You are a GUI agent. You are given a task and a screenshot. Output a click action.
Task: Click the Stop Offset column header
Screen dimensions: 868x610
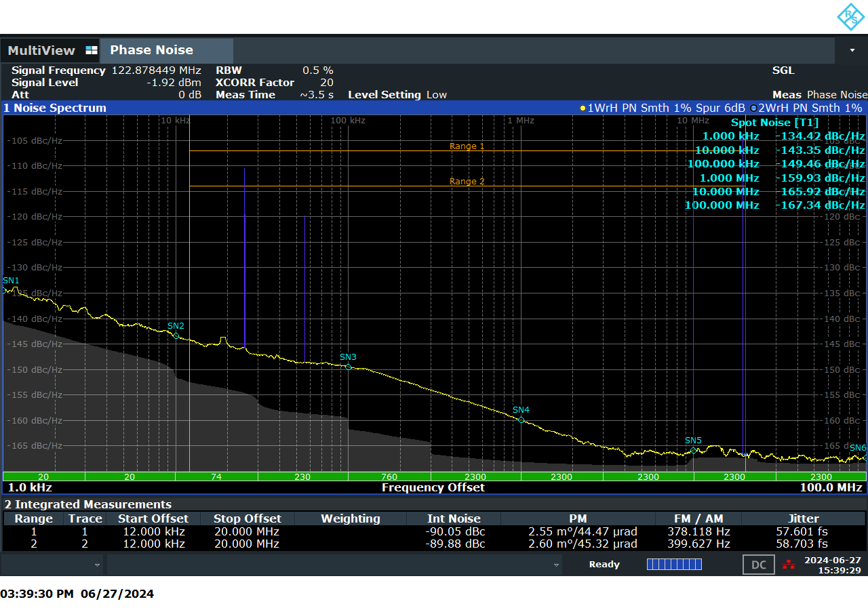pyautogui.click(x=248, y=518)
